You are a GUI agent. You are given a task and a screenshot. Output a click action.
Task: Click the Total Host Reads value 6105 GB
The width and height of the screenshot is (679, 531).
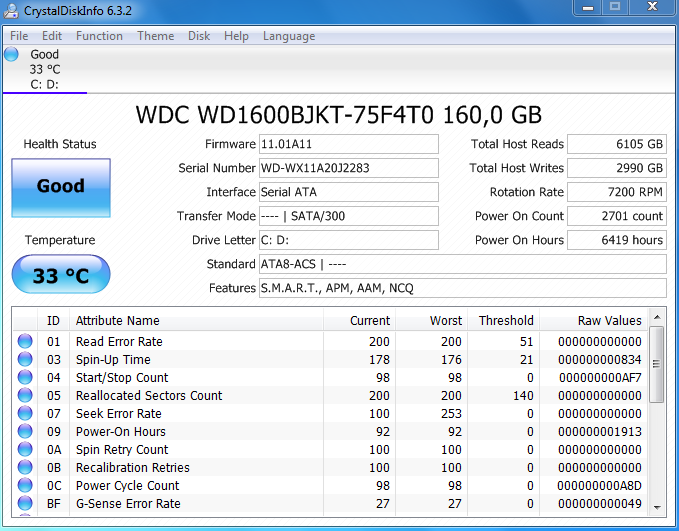(617, 144)
